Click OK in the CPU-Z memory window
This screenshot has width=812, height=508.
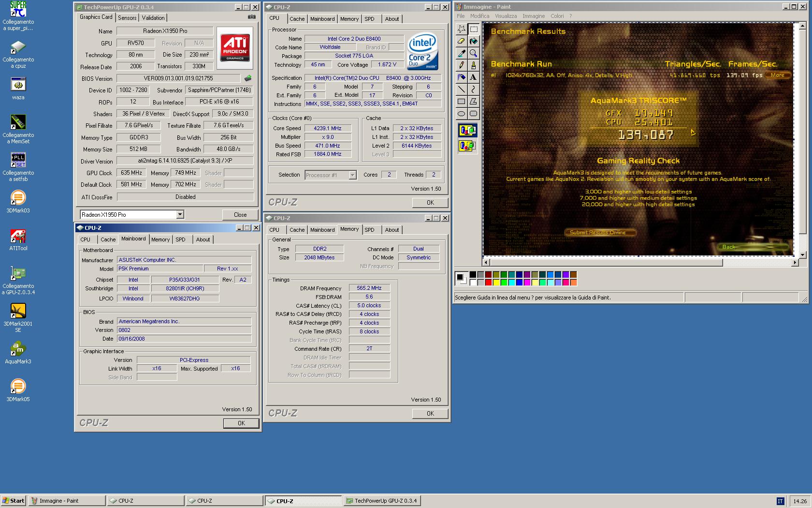point(430,414)
